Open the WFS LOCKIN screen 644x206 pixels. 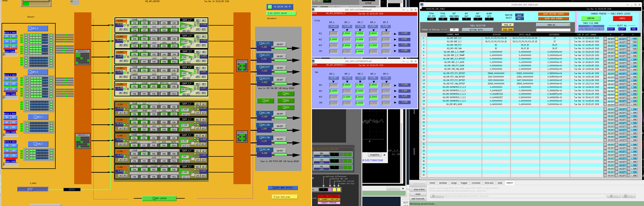point(159,198)
